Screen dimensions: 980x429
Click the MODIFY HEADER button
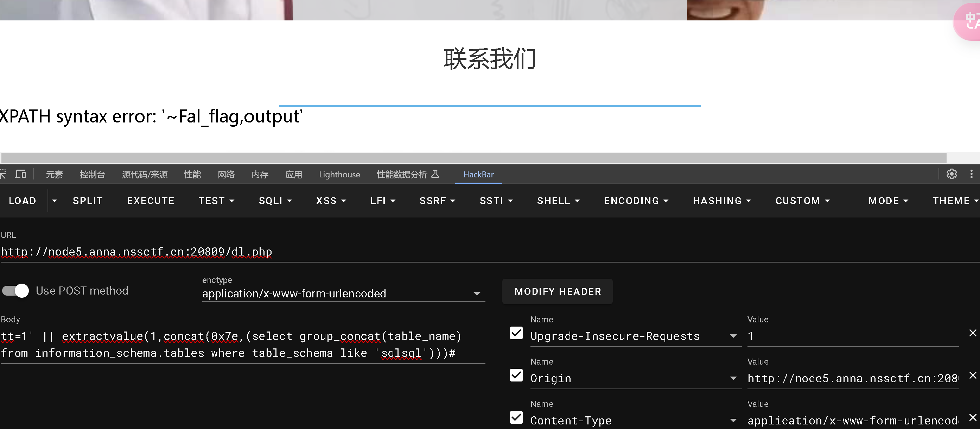coord(557,292)
